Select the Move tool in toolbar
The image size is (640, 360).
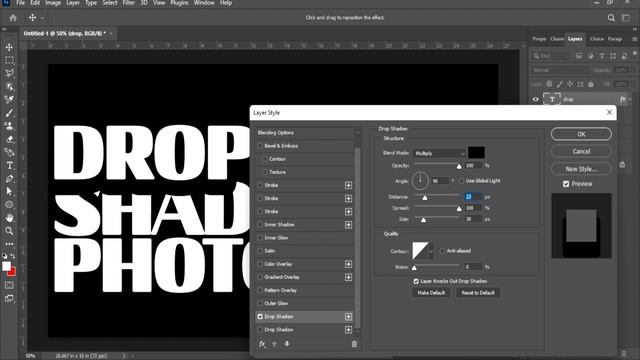pyautogui.click(x=9, y=47)
